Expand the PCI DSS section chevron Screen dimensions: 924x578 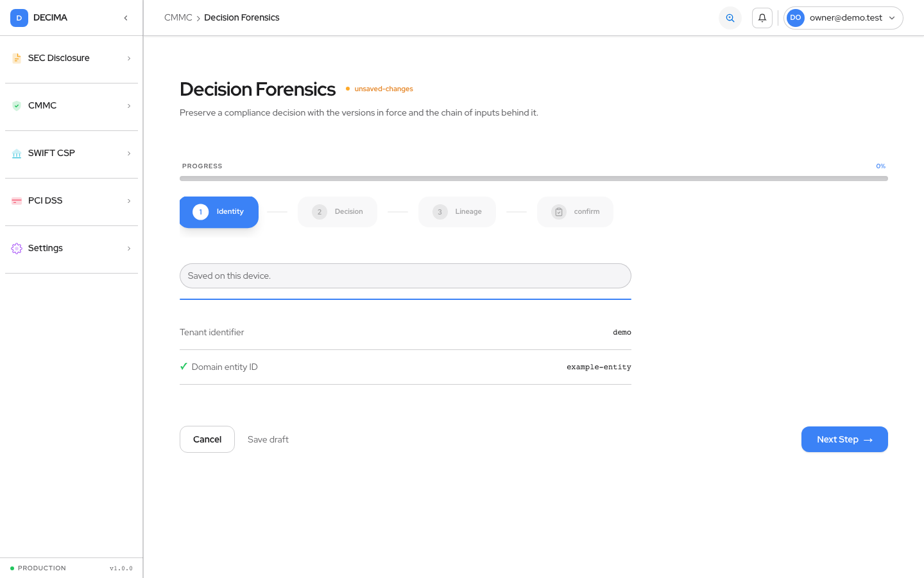[129, 201]
